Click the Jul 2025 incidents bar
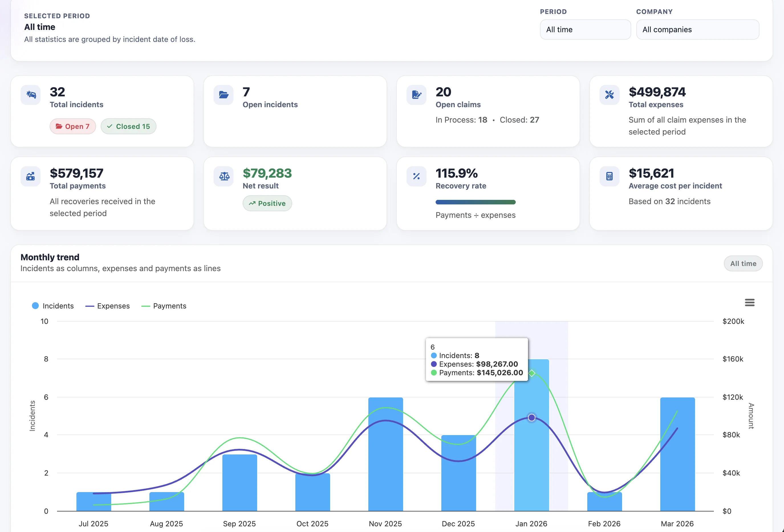Viewport: 784px width, 532px height. [94, 501]
